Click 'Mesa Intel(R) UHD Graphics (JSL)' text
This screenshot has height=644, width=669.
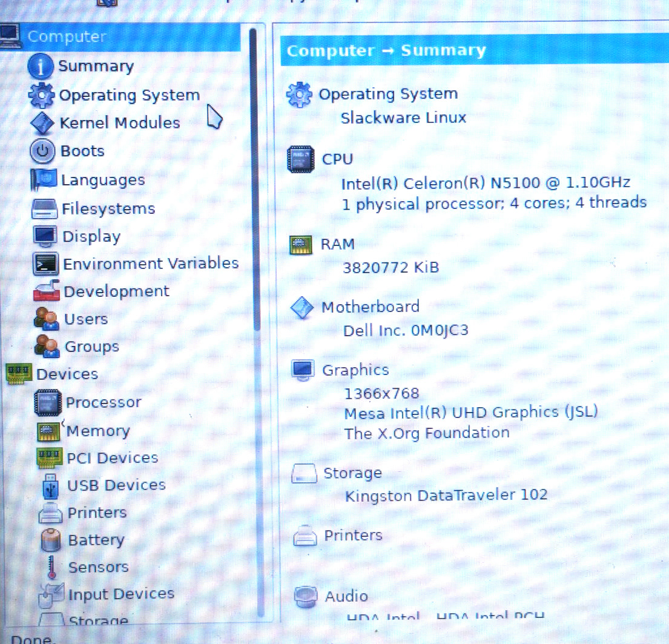(471, 413)
